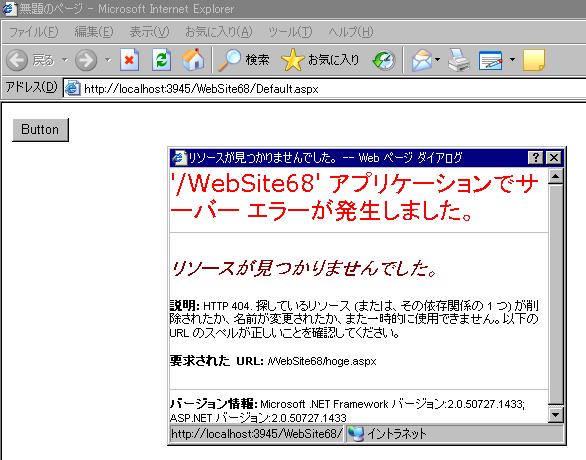Click the Edit page icon
Viewport: 586px width, 460px height.
pyautogui.click(x=490, y=60)
